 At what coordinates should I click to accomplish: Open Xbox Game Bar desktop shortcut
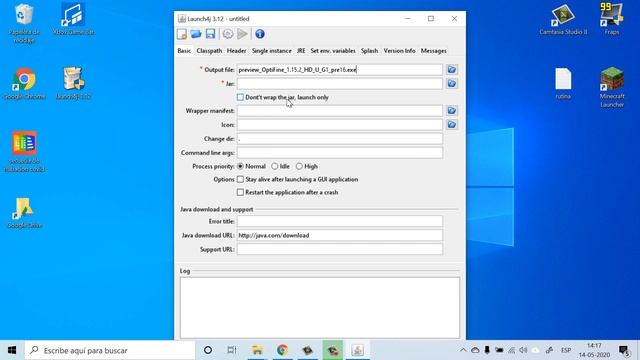pos(73,19)
